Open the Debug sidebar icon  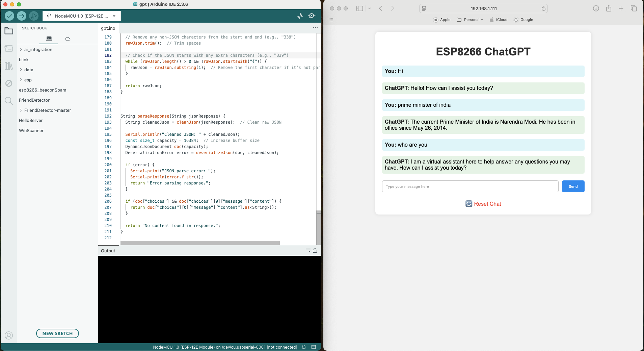click(x=9, y=83)
